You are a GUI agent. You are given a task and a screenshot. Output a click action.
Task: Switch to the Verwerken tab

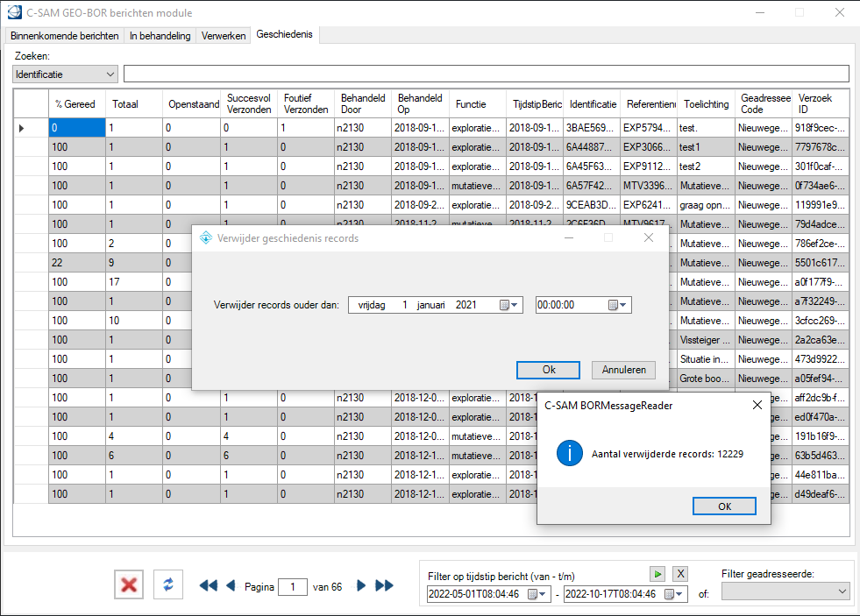tap(224, 36)
